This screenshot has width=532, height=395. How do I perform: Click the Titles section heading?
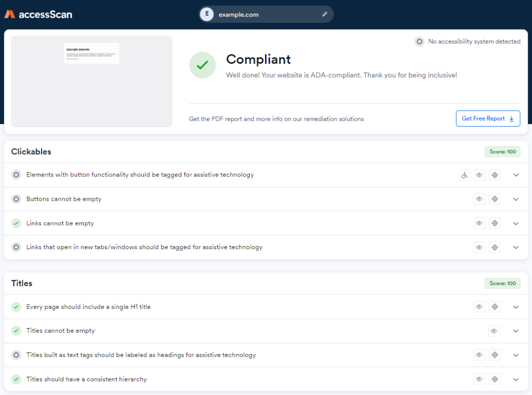click(x=22, y=283)
